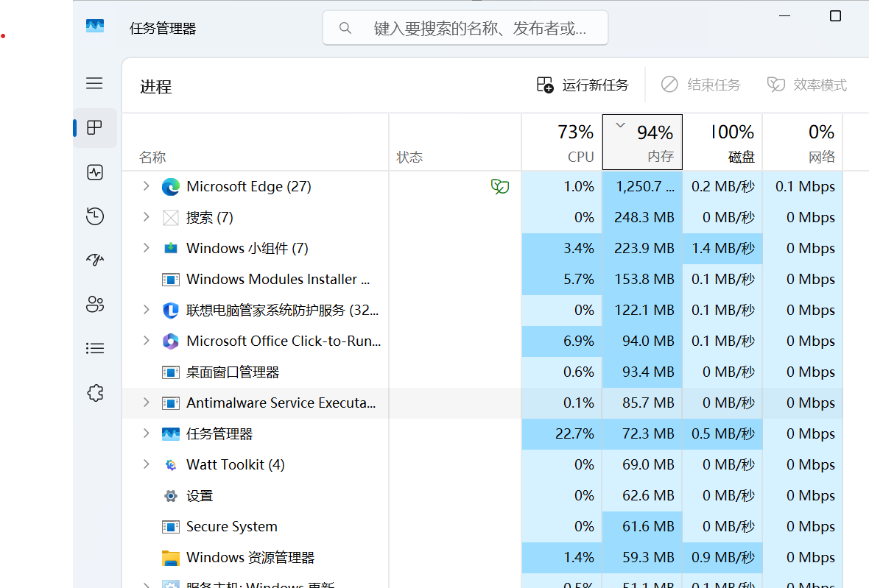Click the 结束任务 button

(700, 85)
